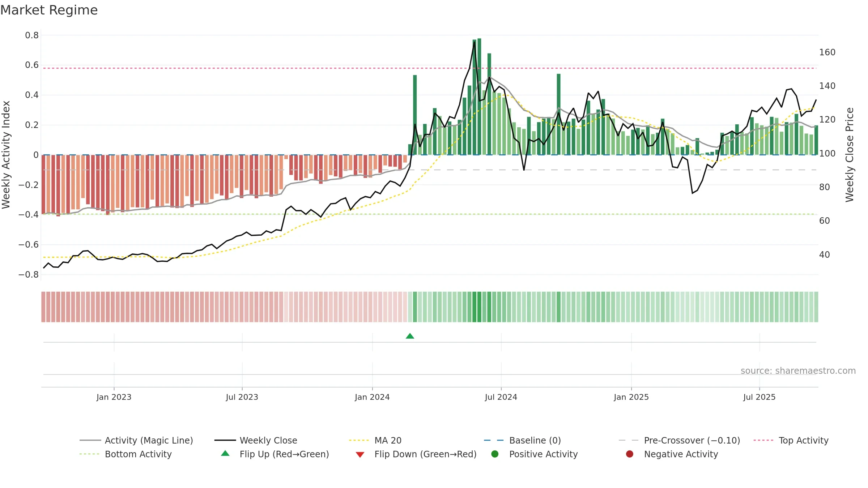Image resolution: width=868 pixels, height=488 pixels.
Task: Click the Market Regime chart title
Action: [49, 10]
